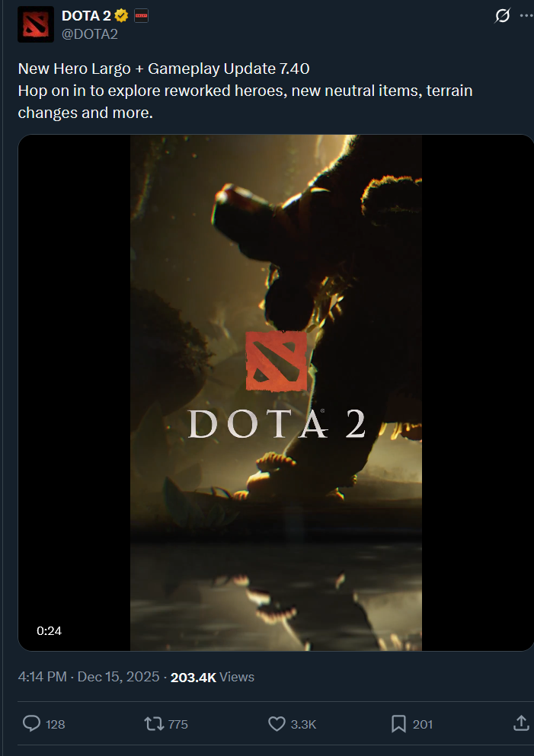
Task: Toggle the like heart icon
Action: [277, 724]
